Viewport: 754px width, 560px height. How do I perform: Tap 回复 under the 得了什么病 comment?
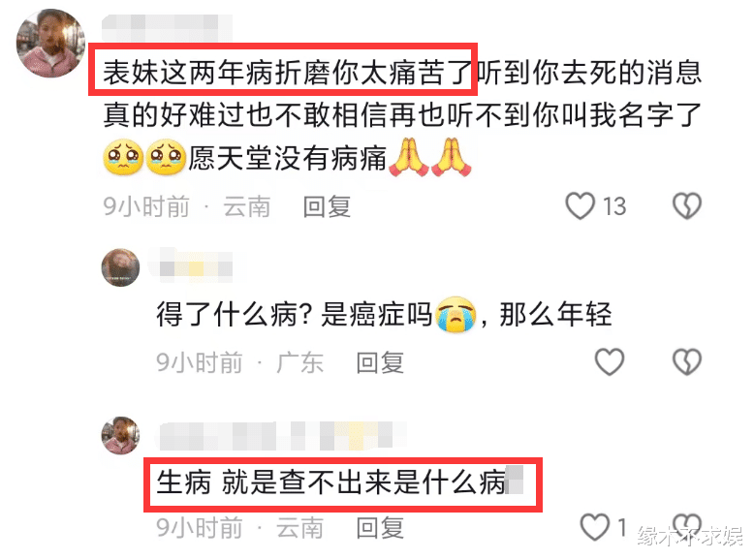380,362
